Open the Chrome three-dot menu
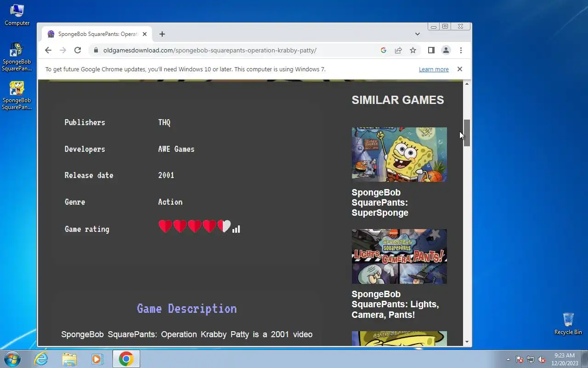The height and width of the screenshot is (368, 588). click(x=461, y=50)
